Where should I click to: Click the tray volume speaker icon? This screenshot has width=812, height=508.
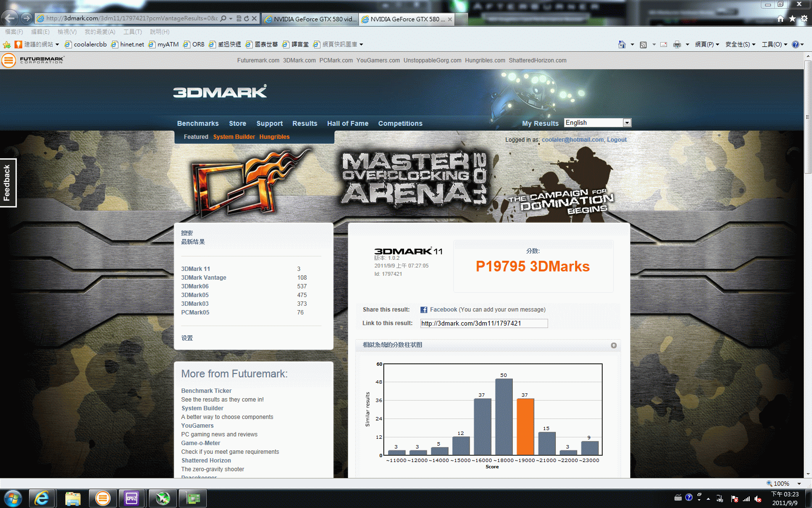coord(758,499)
